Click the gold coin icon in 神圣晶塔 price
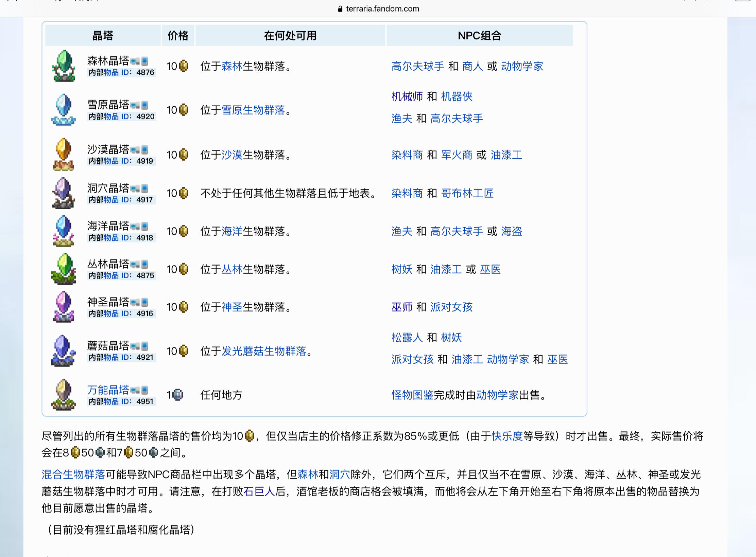This screenshot has width=756, height=557. point(184,307)
